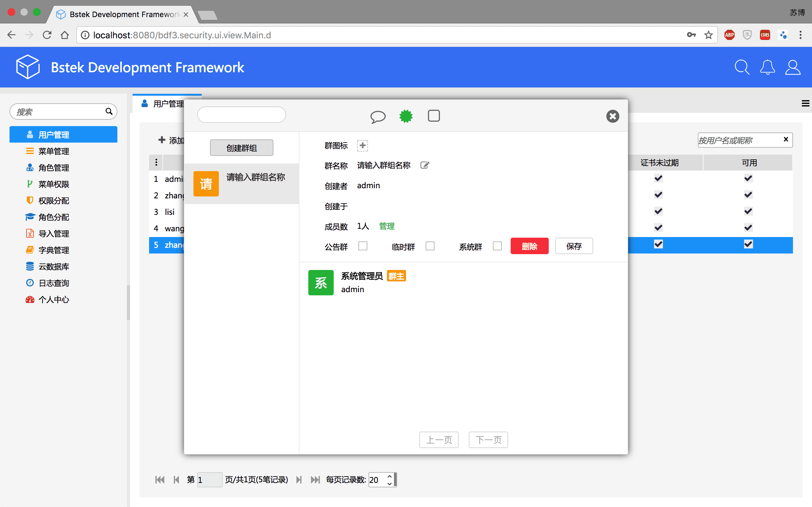Screen dimensions: 812x507
Task: Check the 系统群 checkbox
Action: coord(497,246)
